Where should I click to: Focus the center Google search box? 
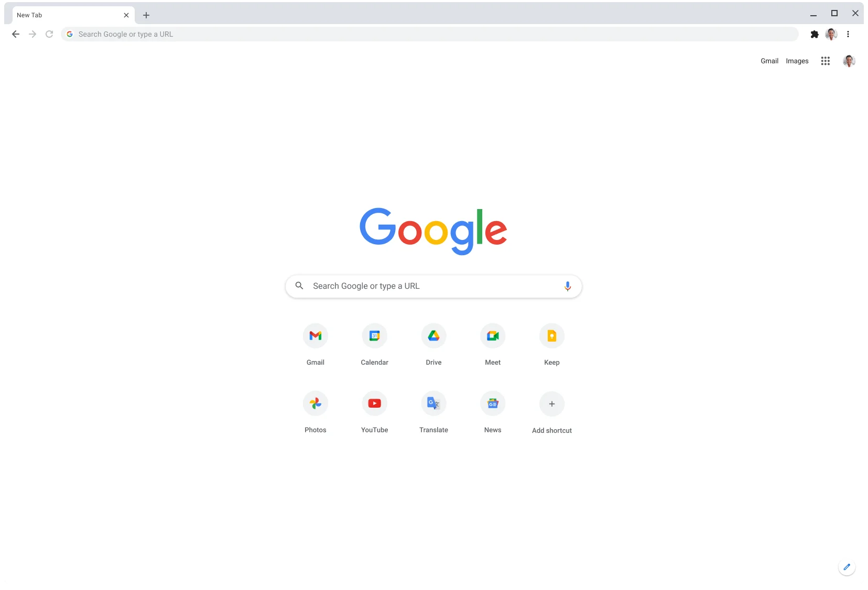[430, 286]
